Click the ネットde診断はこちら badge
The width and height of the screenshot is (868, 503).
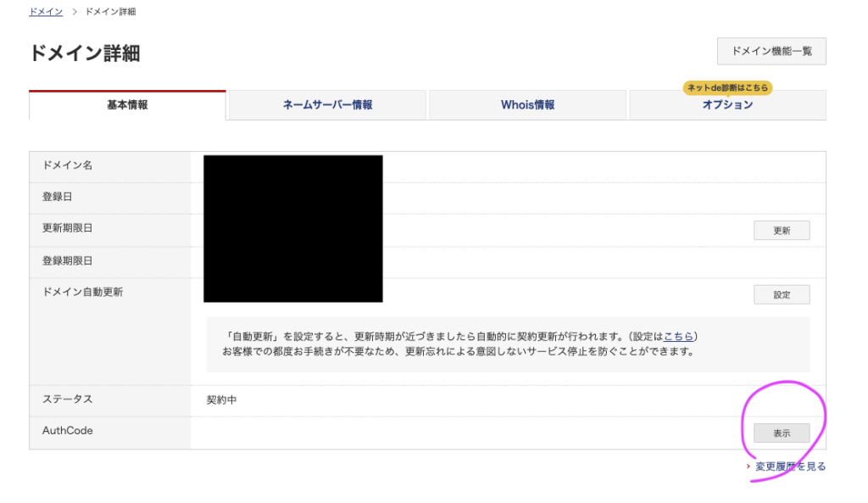[727, 87]
